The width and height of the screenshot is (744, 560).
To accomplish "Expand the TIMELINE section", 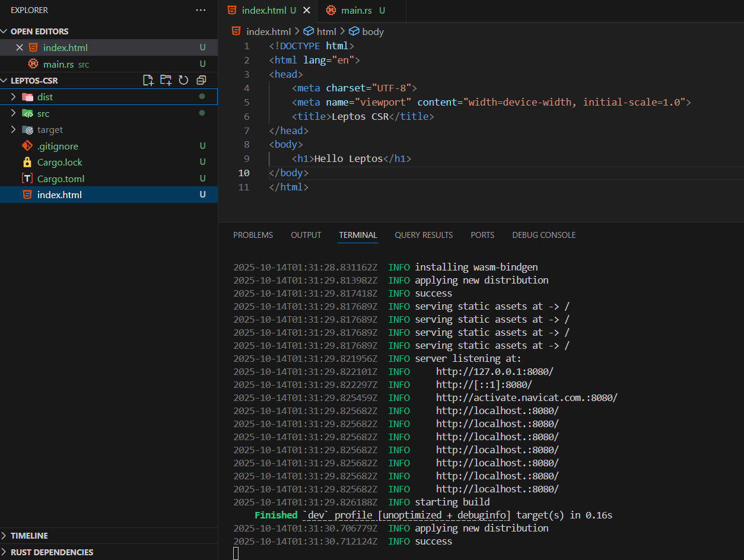I will tap(5, 536).
